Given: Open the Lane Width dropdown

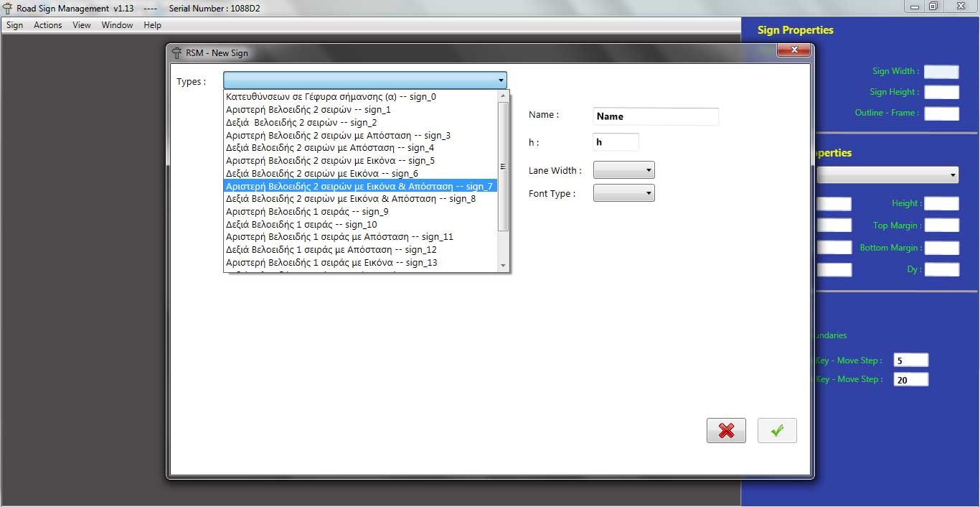Looking at the screenshot, I should [x=623, y=170].
